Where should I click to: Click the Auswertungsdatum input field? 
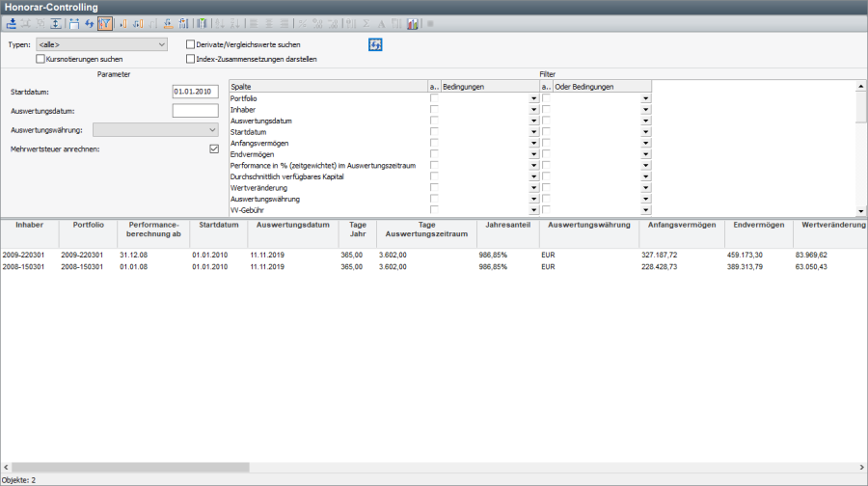coord(195,111)
